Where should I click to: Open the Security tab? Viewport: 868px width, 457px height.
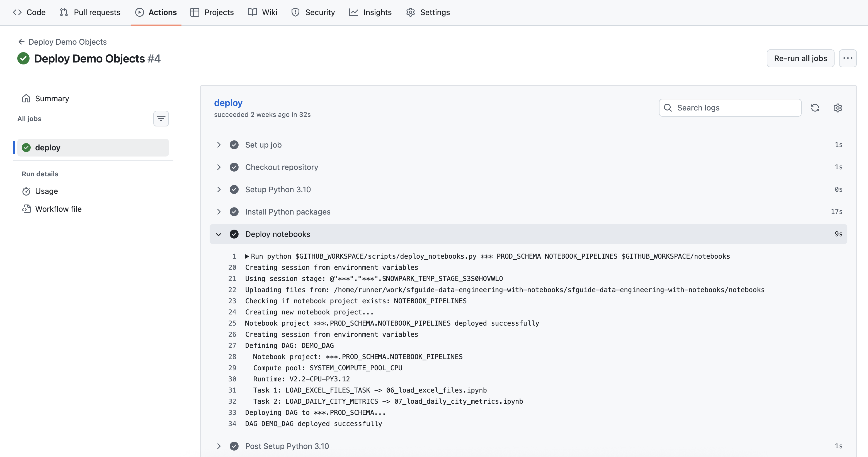(x=313, y=13)
